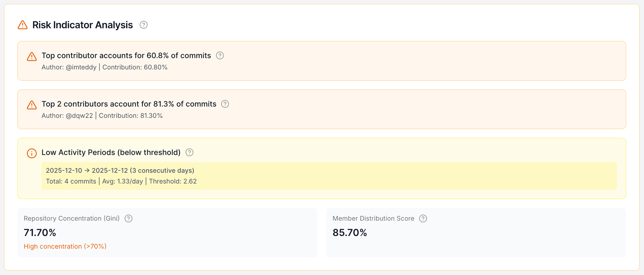Click author @dqw22 contribution line
The image size is (644, 275).
pos(102,116)
